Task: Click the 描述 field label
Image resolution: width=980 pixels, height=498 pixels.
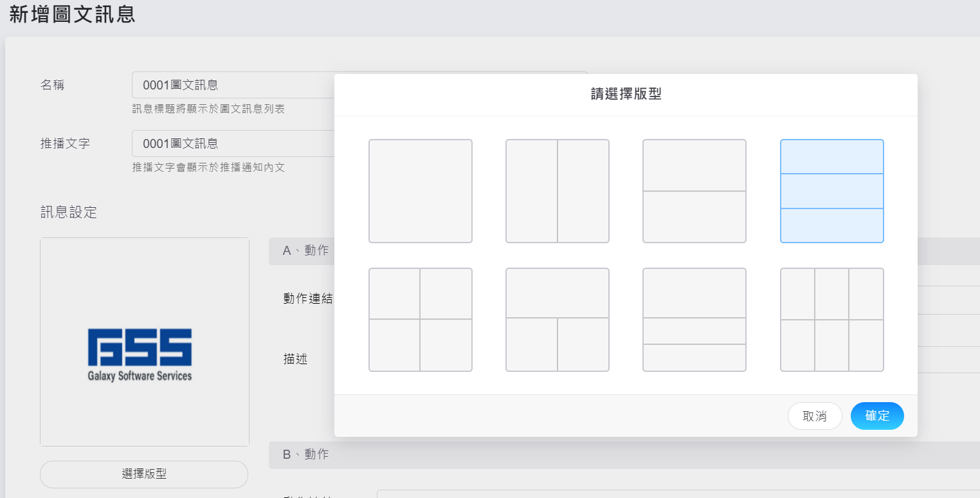Action: (x=295, y=359)
